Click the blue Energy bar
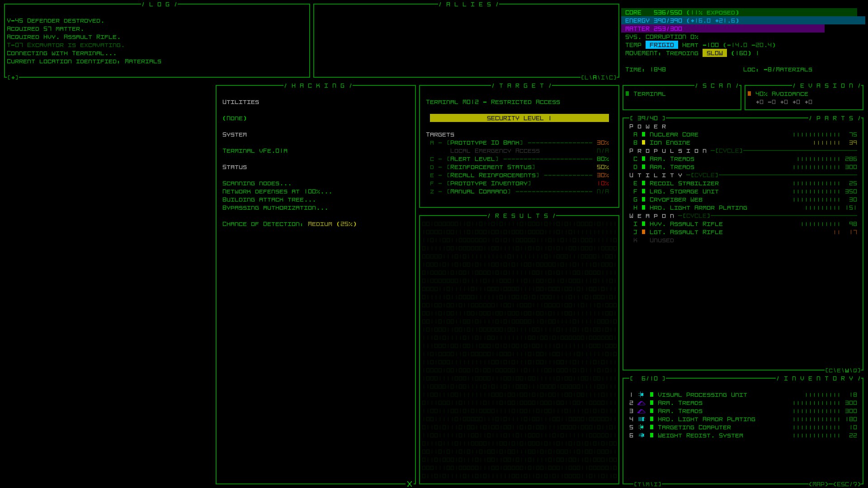Screen dimensions: 868x488 click(743, 21)
